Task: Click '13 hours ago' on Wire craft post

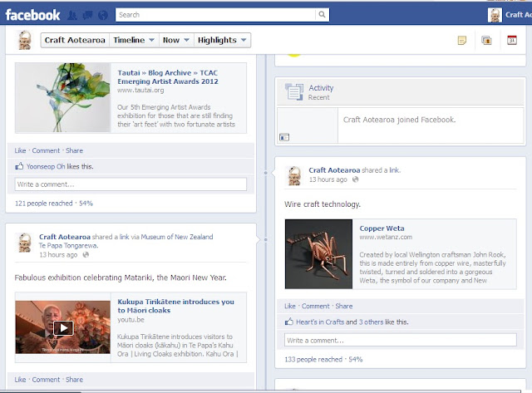Action: coord(328,179)
